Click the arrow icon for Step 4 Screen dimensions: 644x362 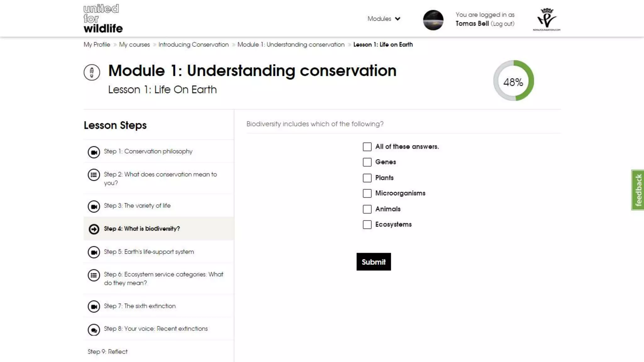point(94,229)
